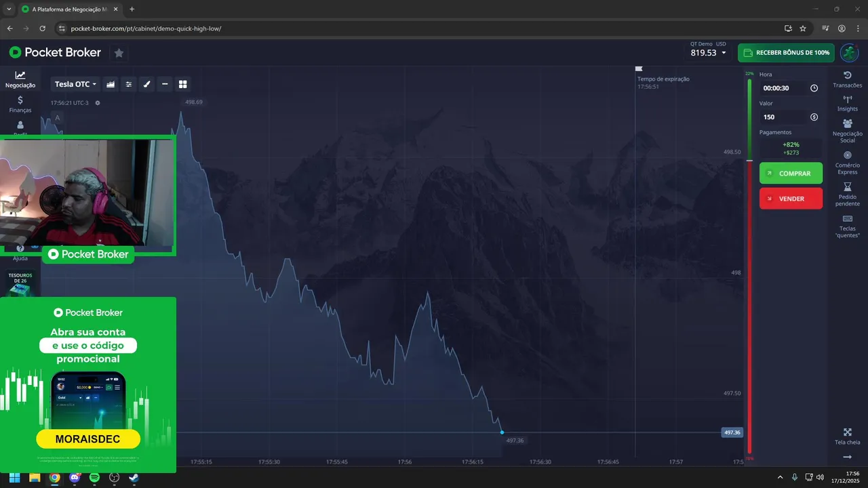
Task: Open File Explorer from taskbar
Action: (x=35, y=477)
